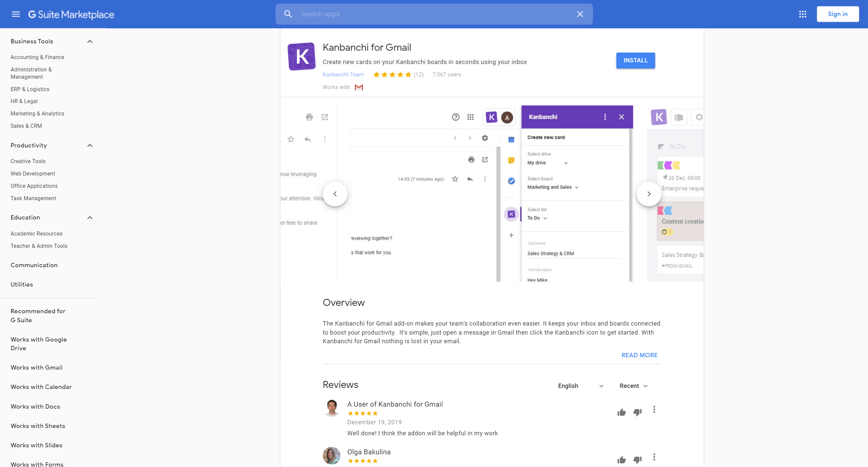
Task: Click the partially visible To Do board screenshot
Action: click(675, 193)
